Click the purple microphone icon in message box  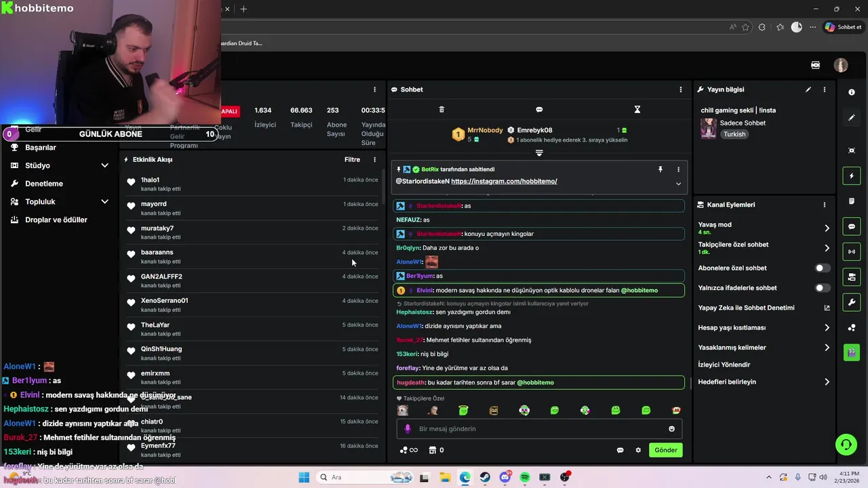click(x=408, y=429)
